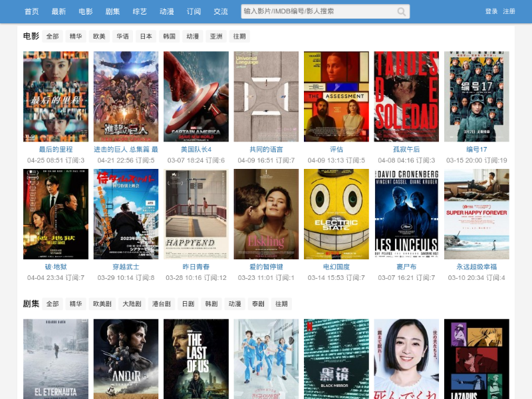This screenshot has width=532, height=399.
Task: Open the 编号17 title link
Action: tap(476, 150)
